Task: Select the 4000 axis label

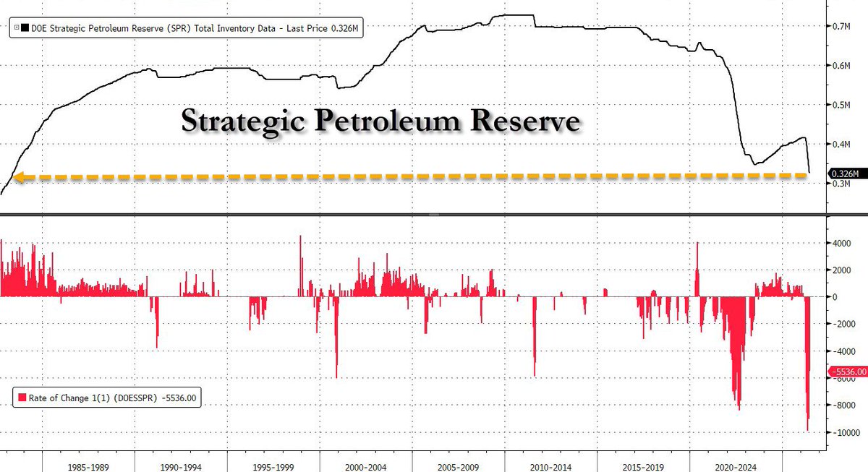Action: [x=841, y=243]
